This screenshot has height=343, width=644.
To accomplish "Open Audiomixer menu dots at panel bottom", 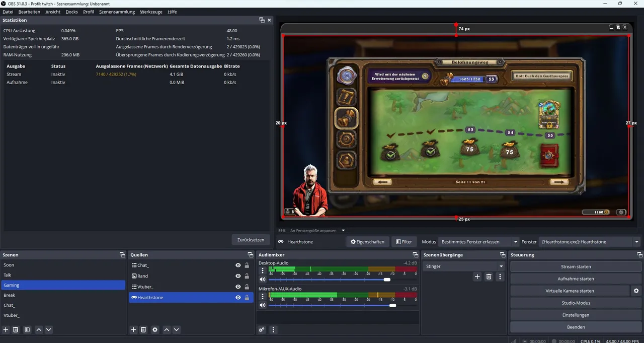I will 273,329.
